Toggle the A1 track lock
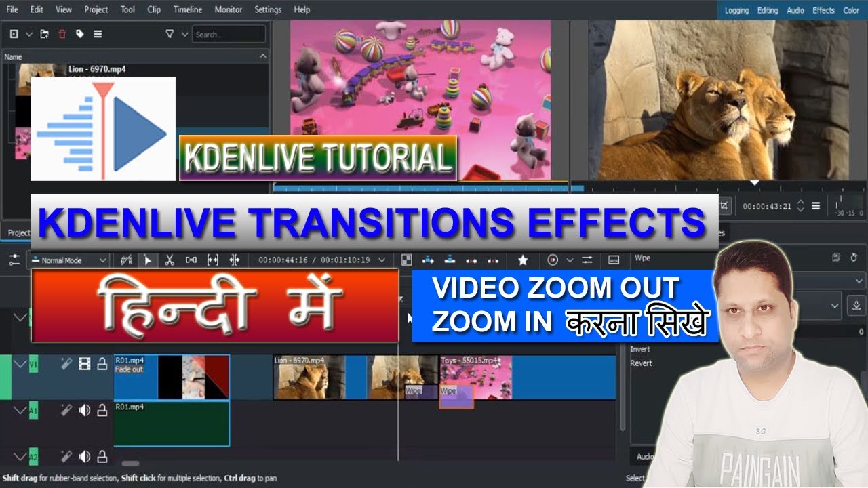Image resolution: width=868 pixels, height=488 pixels. [x=102, y=410]
